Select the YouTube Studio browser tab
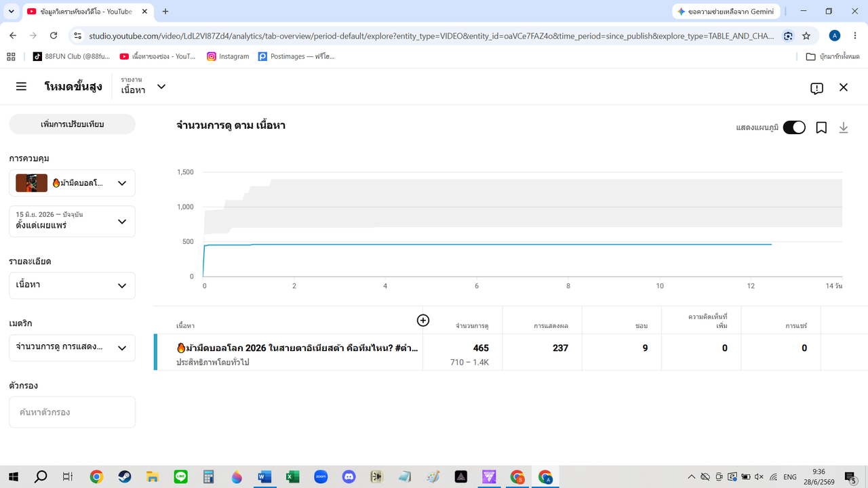The height and width of the screenshot is (488, 868). click(x=86, y=12)
